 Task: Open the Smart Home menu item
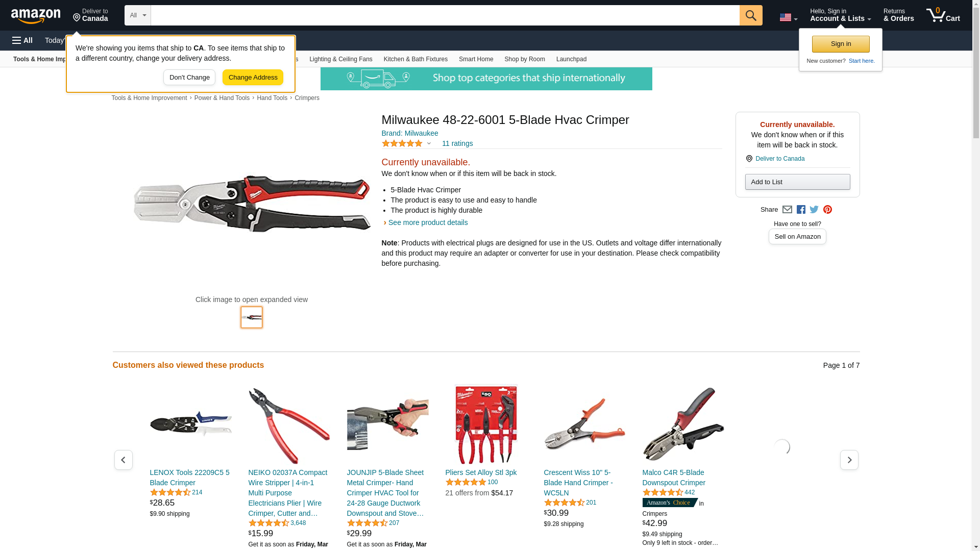(476, 59)
